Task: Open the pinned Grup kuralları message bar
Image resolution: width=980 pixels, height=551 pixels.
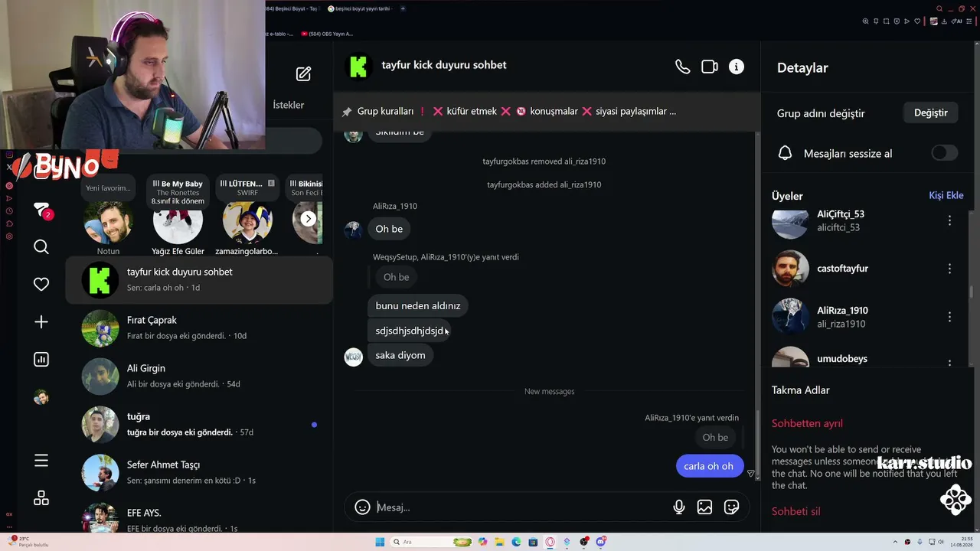Action: (x=547, y=111)
